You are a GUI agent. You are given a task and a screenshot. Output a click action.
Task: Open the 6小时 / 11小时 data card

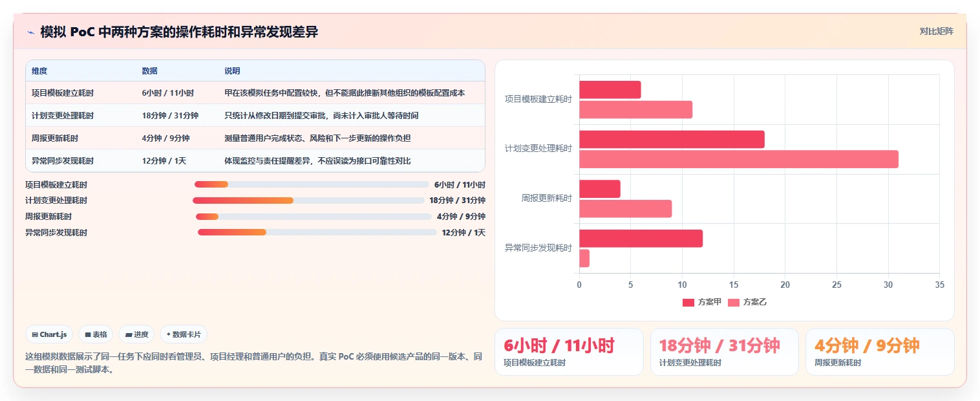569,352
